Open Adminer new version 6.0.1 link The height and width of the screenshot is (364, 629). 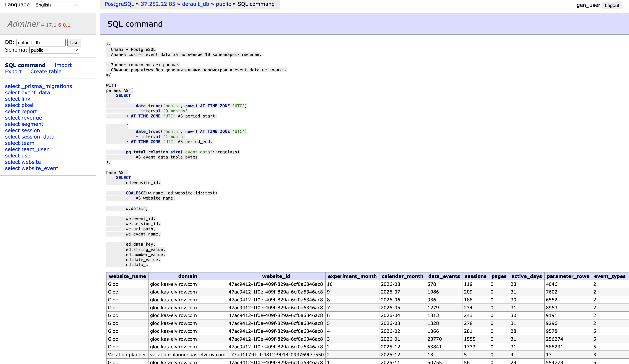point(64,25)
